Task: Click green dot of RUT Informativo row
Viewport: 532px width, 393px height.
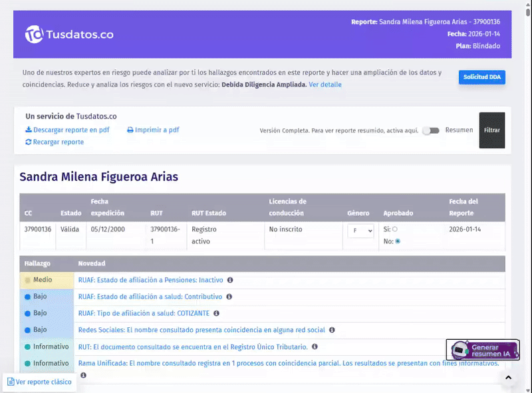Action: click(28, 347)
